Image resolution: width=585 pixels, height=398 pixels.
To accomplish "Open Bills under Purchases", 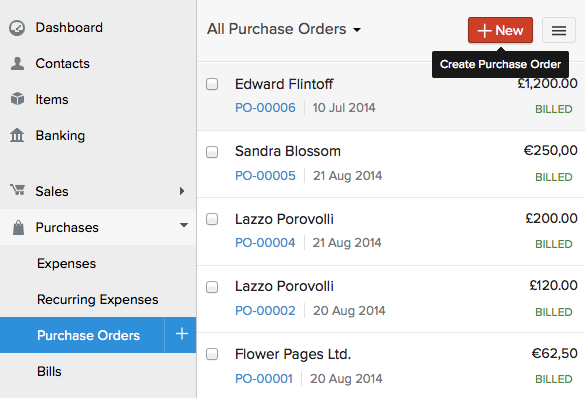I will pyautogui.click(x=49, y=372).
